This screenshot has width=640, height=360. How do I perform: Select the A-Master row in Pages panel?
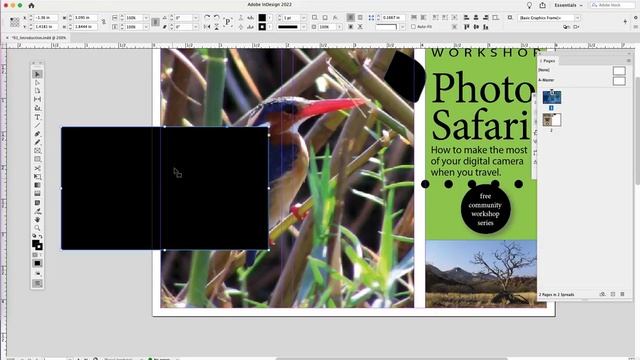582,80
